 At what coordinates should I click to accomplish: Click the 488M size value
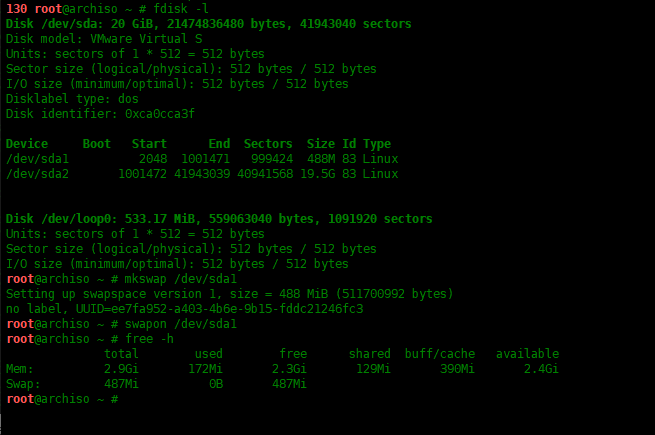(321, 159)
